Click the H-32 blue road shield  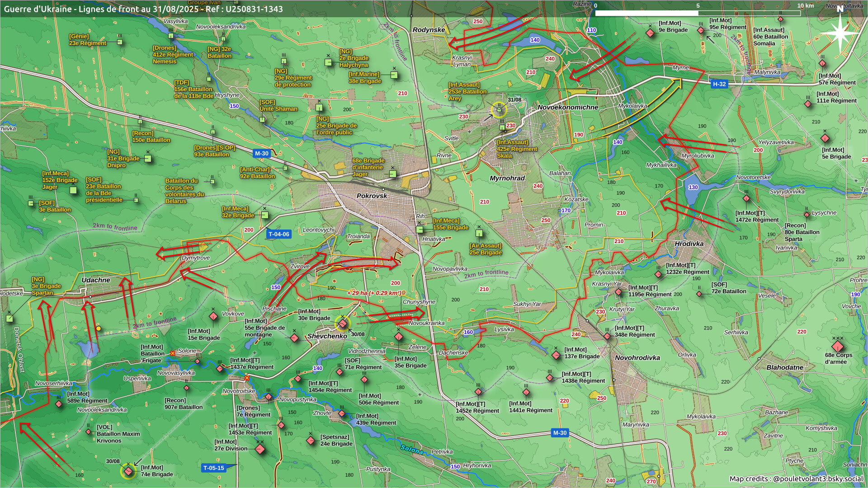719,84
